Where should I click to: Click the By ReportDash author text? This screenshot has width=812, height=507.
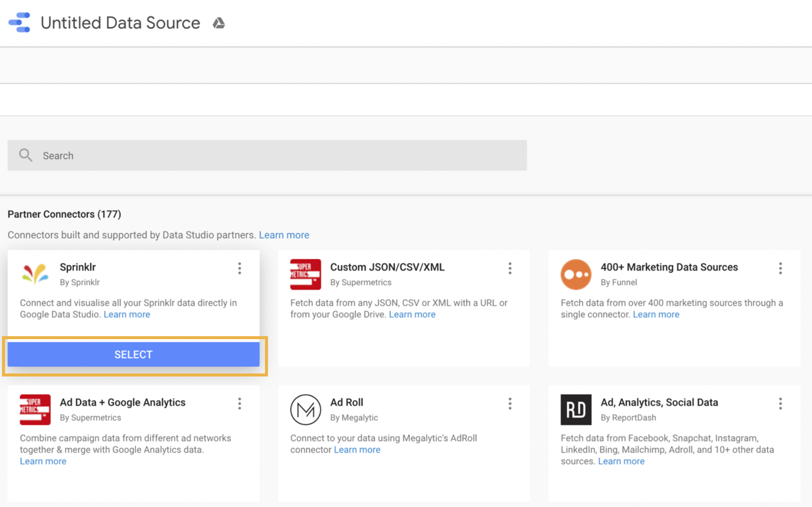click(628, 417)
